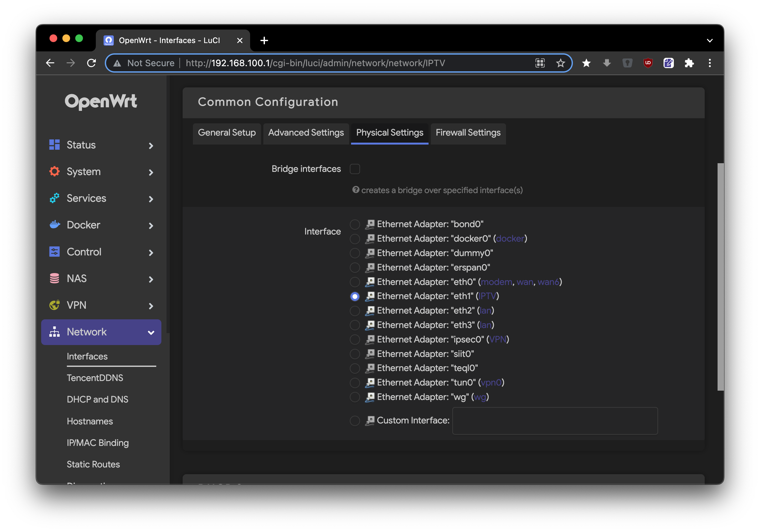The width and height of the screenshot is (760, 532).
Task: Click the page vertical scrollbar
Action: click(x=720, y=277)
